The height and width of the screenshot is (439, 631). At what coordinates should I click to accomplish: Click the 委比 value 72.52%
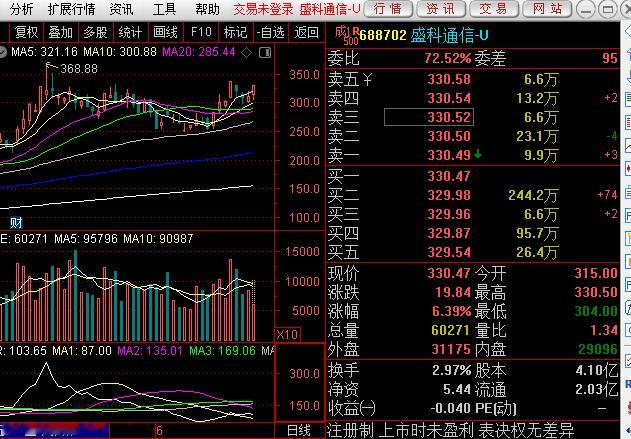(447, 59)
